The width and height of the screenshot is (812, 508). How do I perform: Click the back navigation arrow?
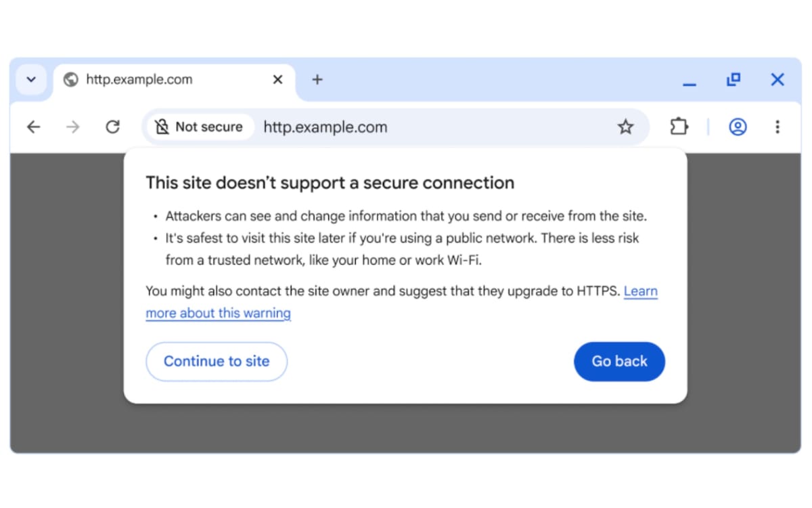click(x=33, y=127)
